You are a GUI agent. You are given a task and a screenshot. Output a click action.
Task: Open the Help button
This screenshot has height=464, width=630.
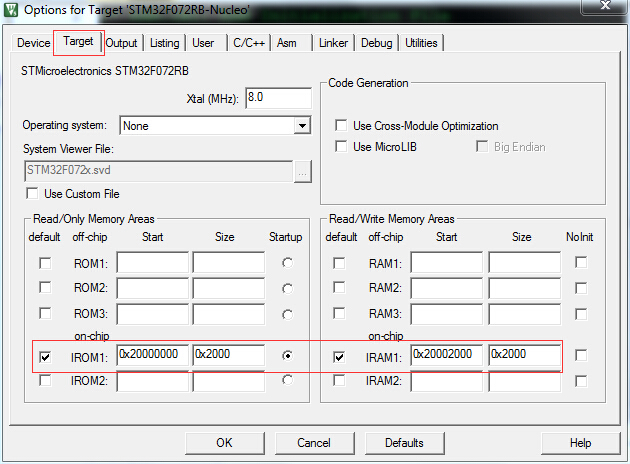(580, 443)
